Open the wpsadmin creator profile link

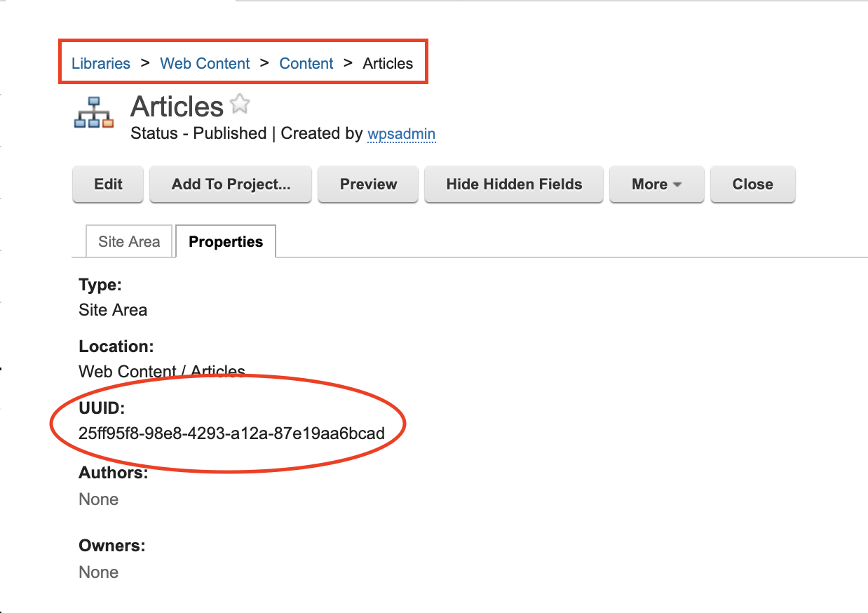pyautogui.click(x=402, y=133)
